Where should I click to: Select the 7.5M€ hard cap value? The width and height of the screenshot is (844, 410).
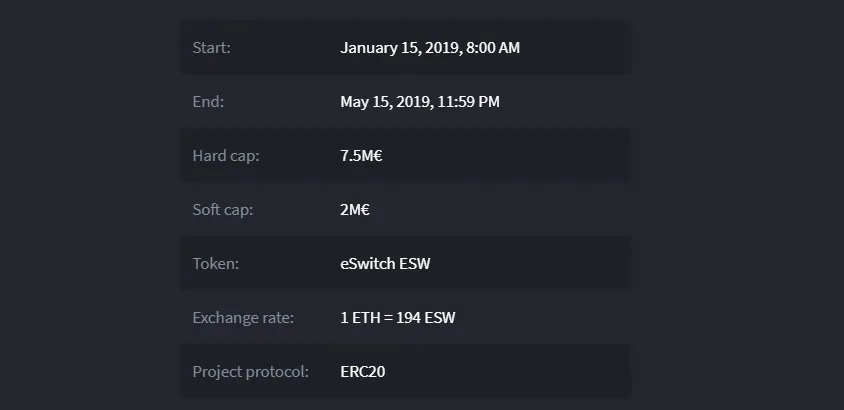click(361, 155)
